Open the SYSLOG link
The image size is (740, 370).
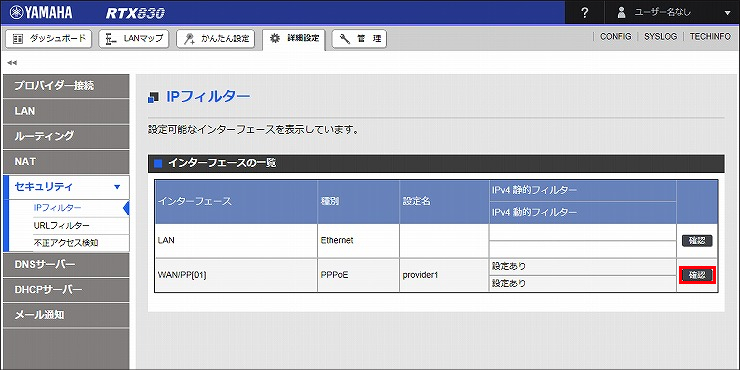(x=660, y=36)
